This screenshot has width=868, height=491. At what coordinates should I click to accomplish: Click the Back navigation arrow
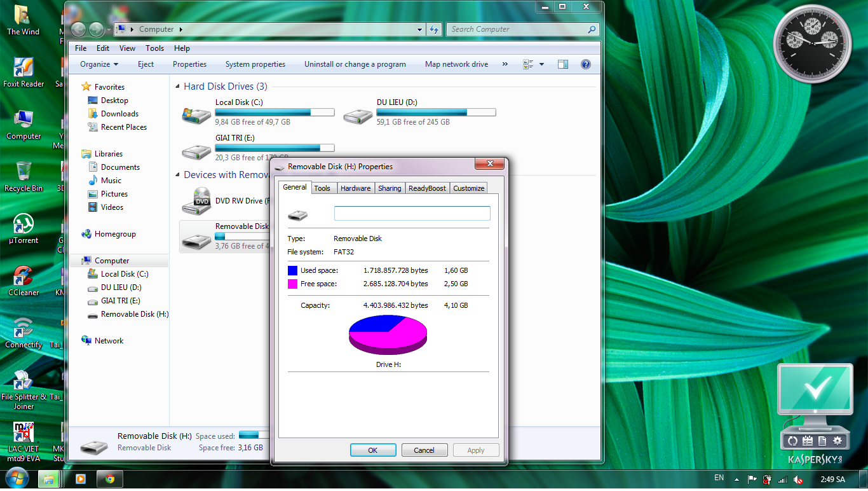(78, 29)
